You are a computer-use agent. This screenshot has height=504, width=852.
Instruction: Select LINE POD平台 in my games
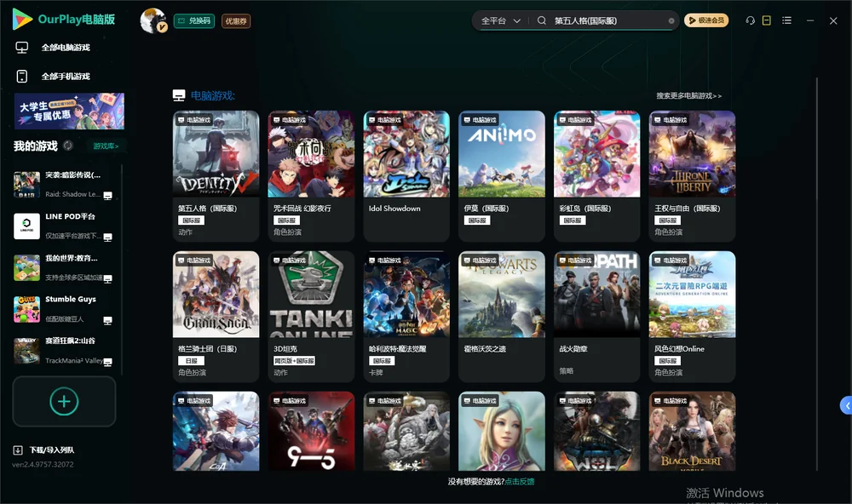coord(64,226)
